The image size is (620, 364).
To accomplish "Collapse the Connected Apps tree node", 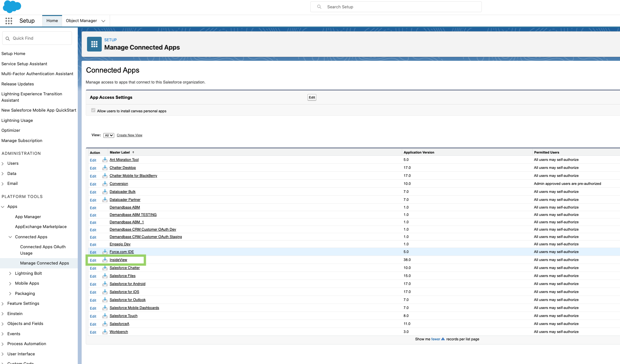I will click(x=10, y=237).
